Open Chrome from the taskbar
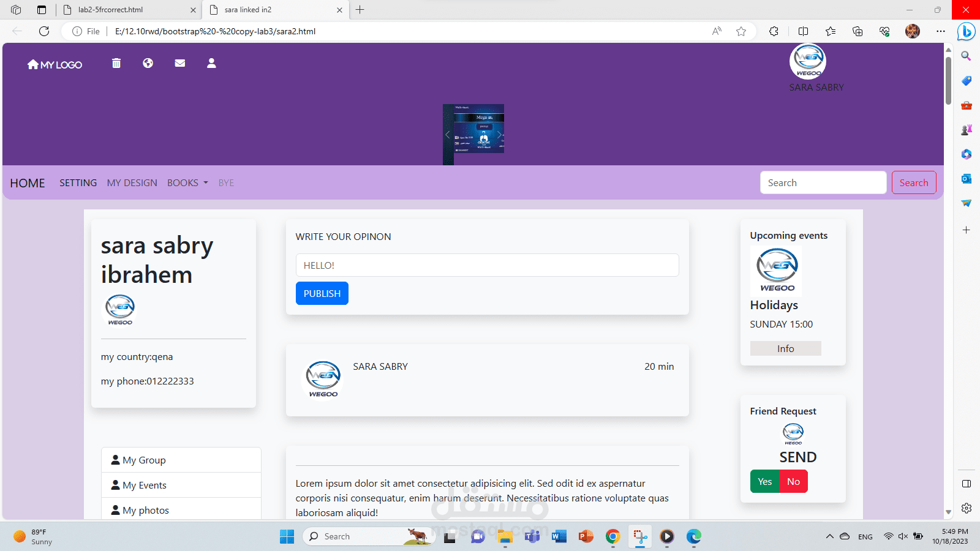 (x=612, y=536)
